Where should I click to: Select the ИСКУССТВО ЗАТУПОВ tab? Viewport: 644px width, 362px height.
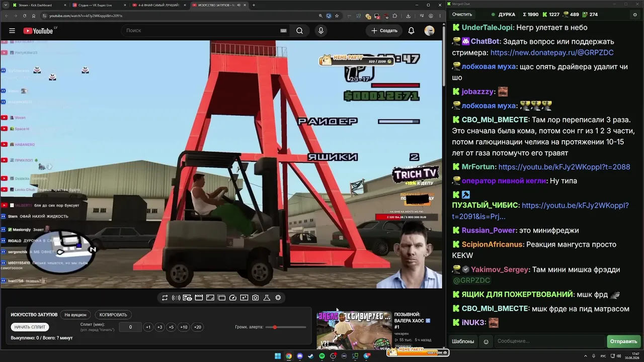[x=218, y=5]
